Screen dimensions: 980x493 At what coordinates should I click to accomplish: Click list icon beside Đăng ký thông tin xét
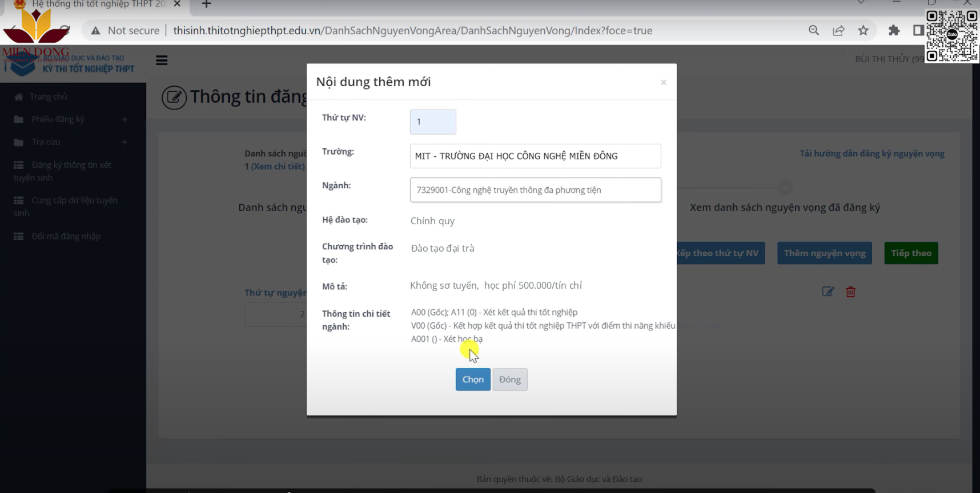point(18,165)
